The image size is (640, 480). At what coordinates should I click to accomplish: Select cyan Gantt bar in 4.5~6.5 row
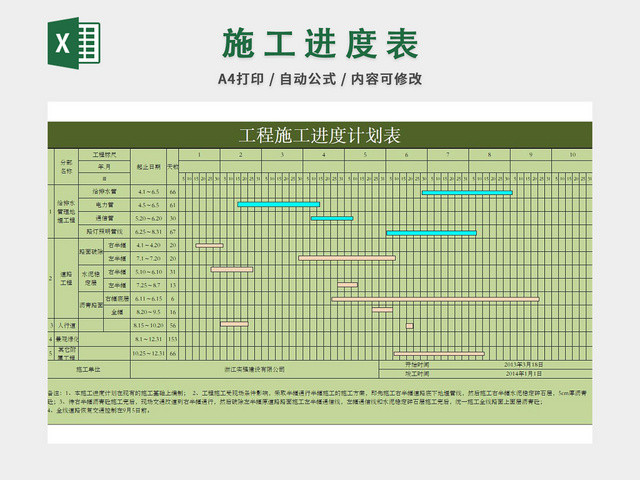(278, 204)
